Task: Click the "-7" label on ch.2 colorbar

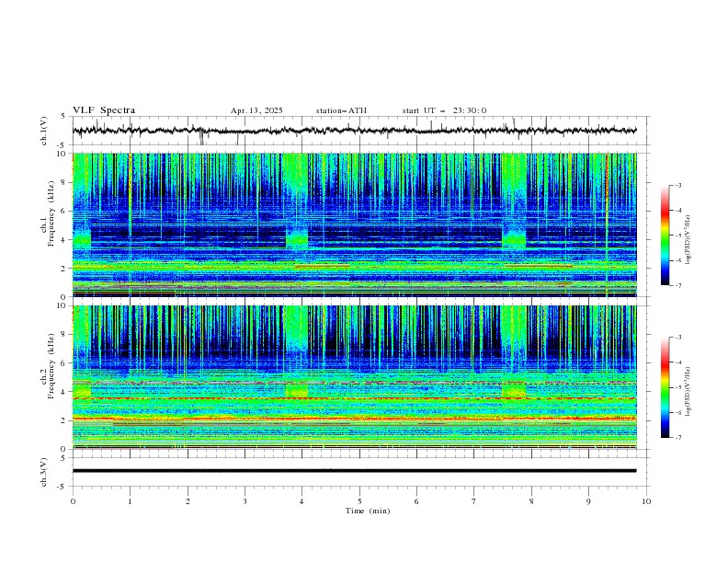Action: [677, 437]
